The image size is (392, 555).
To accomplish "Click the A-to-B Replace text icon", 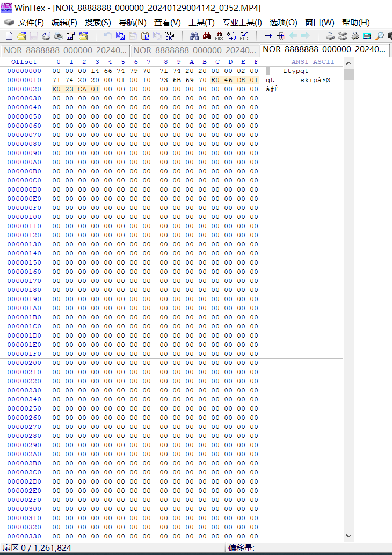I will [231, 36].
